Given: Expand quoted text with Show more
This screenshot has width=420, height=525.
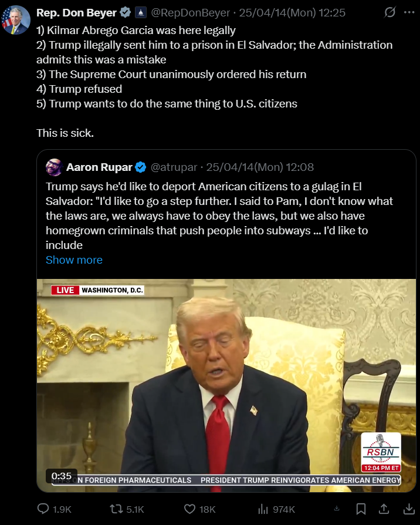Looking at the screenshot, I should (x=74, y=260).
